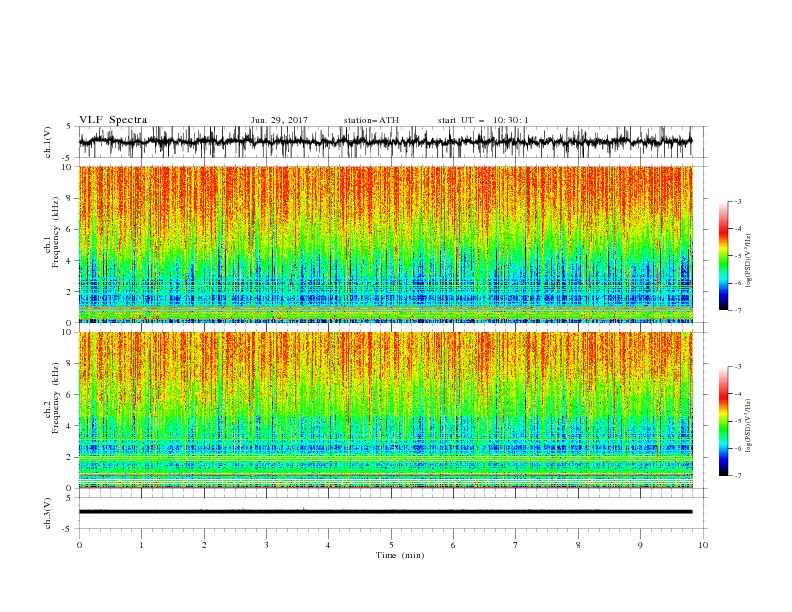The image size is (792, 612).
Task: Click the '-7' label on ch.1 color bar
Action: point(737,310)
